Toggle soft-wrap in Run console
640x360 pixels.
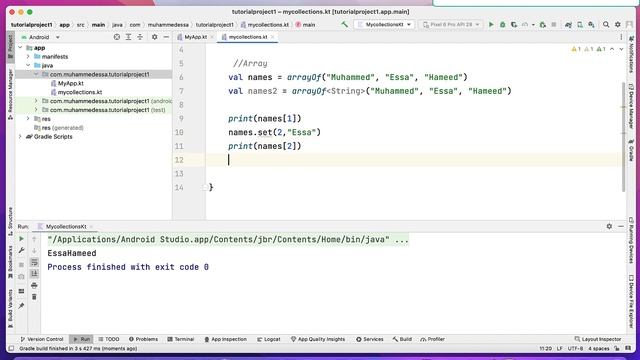[x=34, y=262]
